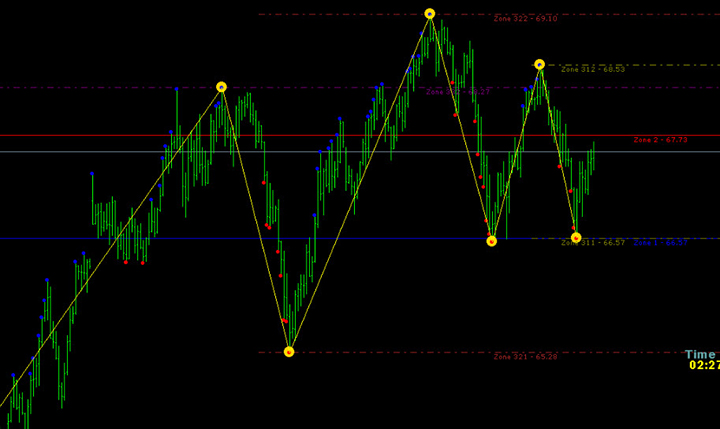This screenshot has width=720, height=429.
Task: Click the last green price bar on the chart
Action: pos(593,151)
